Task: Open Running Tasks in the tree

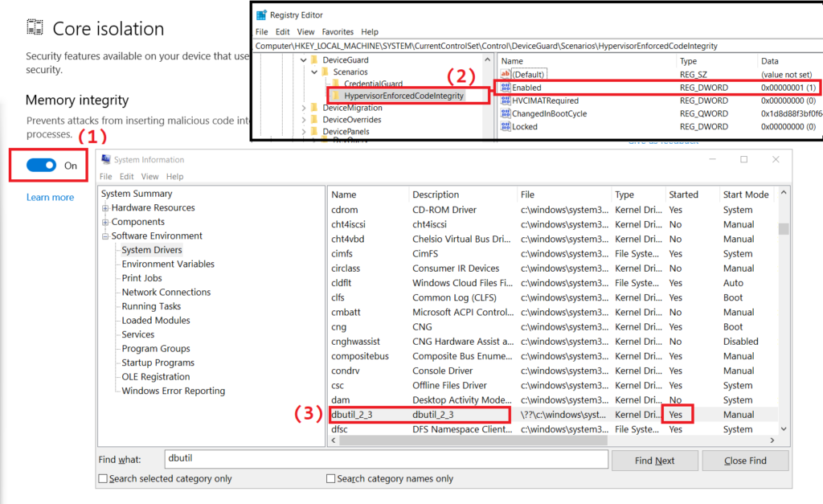Action: pos(151,306)
